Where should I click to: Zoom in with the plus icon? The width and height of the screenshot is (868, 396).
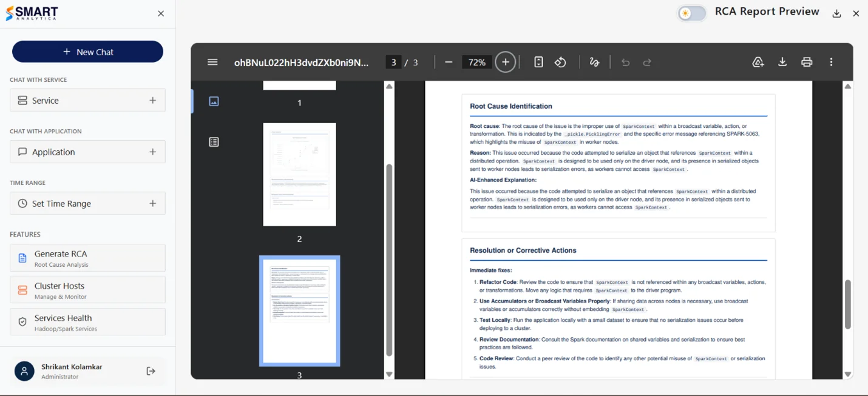coord(506,62)
